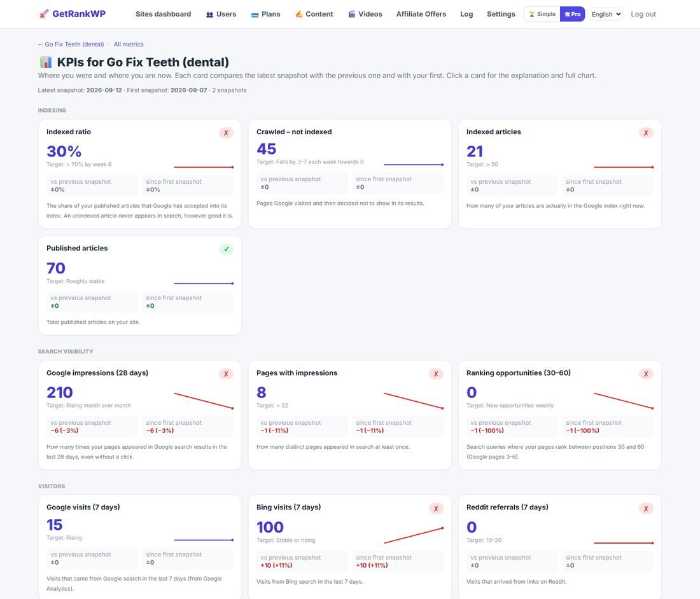Click the Content pencil icon in navigation
The height and width of the screenshot is (599, 700).
[x=298, y=14]
